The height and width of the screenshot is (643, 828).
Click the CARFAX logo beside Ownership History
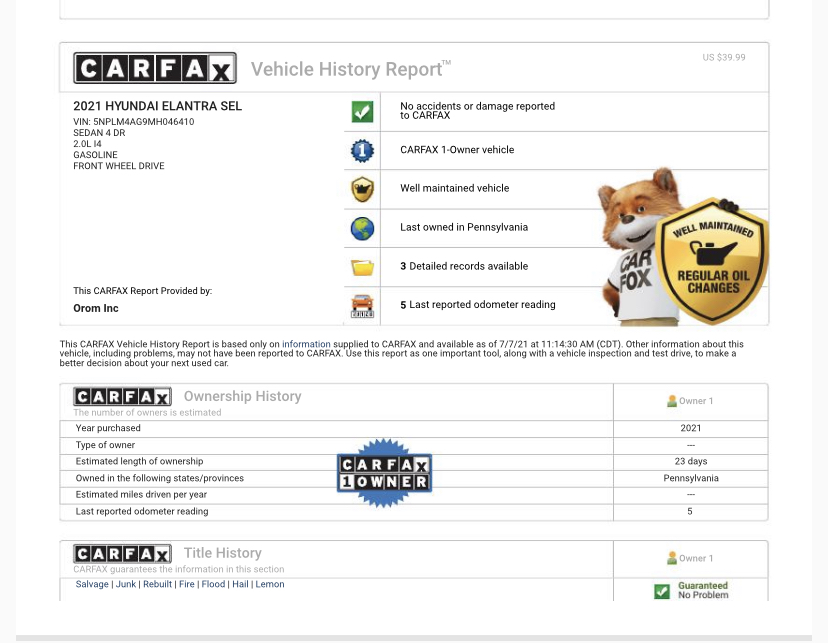(x=123, y=396)
